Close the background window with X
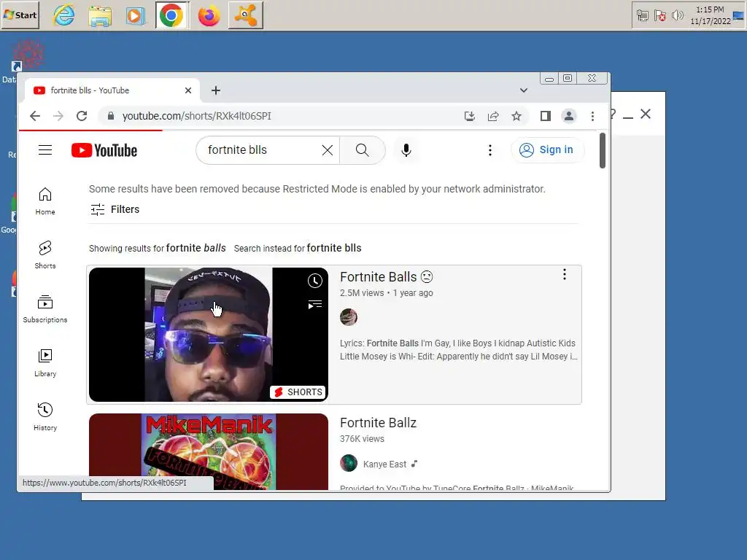 pyautogui.click(x=646, y=114)
